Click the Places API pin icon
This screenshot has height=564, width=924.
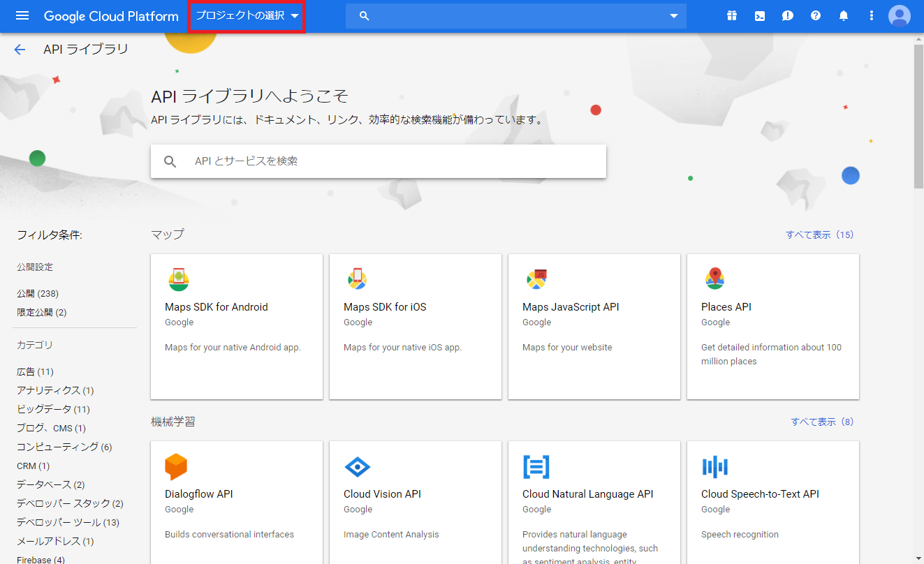coord(715,279)
